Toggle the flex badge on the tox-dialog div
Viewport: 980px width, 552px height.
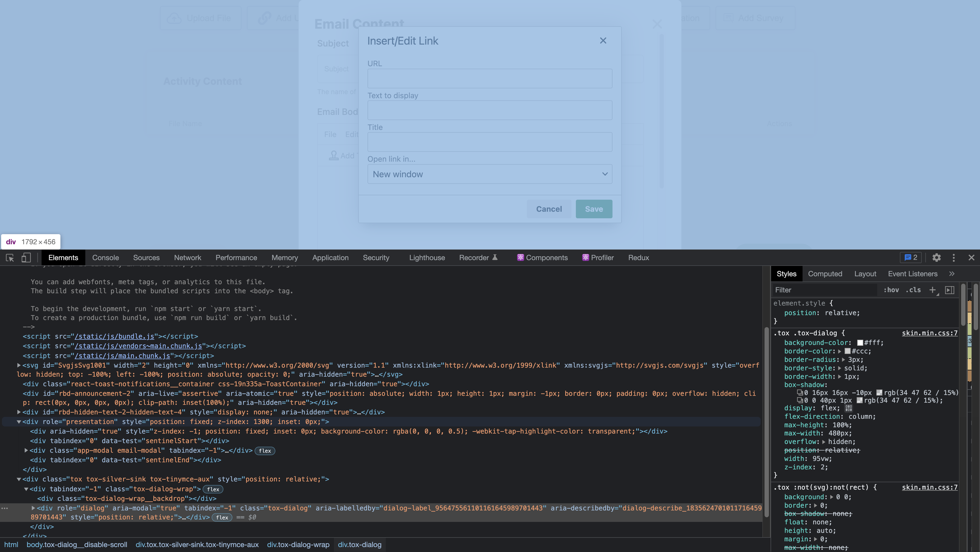coord(222,517)
